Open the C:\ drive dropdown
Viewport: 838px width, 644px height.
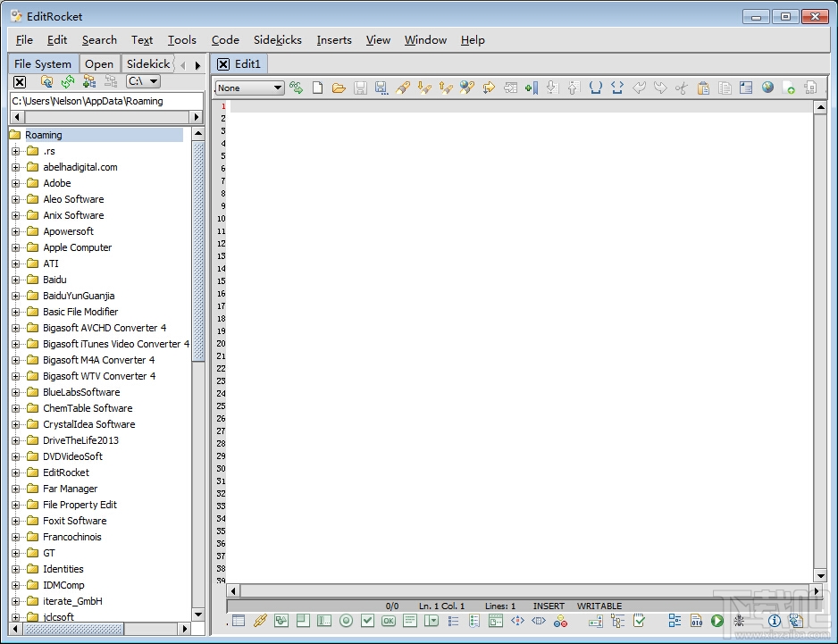[x=143, y=81]
